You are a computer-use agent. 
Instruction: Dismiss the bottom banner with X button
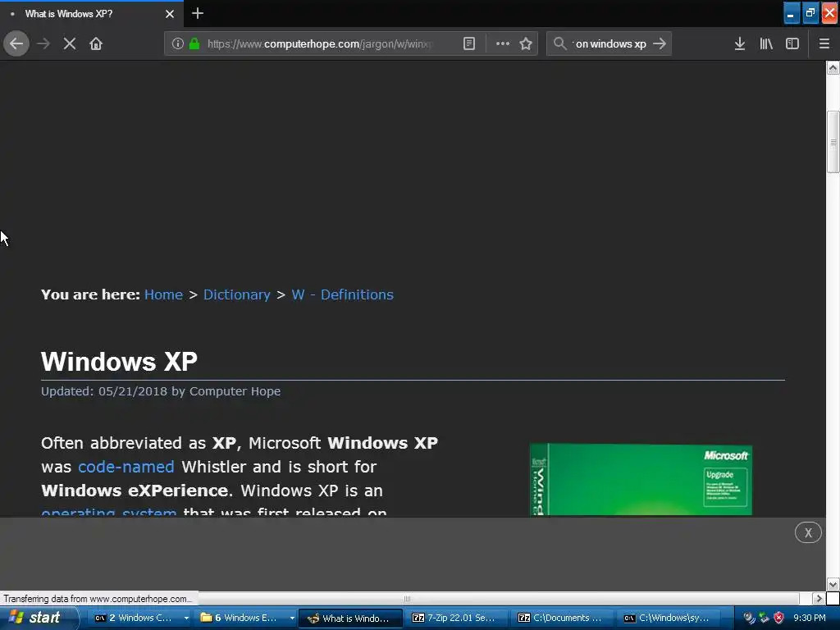(x=808, y=532)
